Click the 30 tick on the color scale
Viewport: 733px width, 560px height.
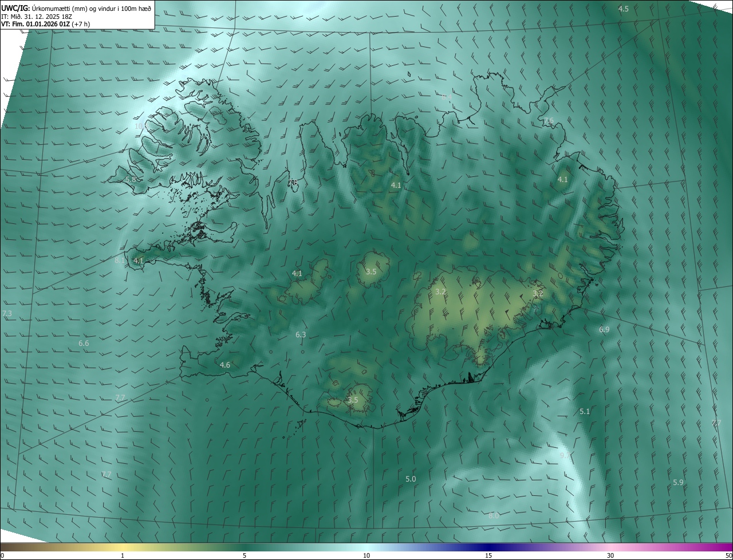[610, 555]
